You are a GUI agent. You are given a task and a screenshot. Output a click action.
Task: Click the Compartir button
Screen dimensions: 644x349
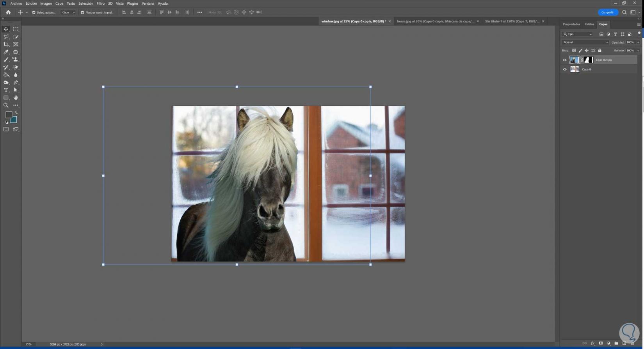607,12
